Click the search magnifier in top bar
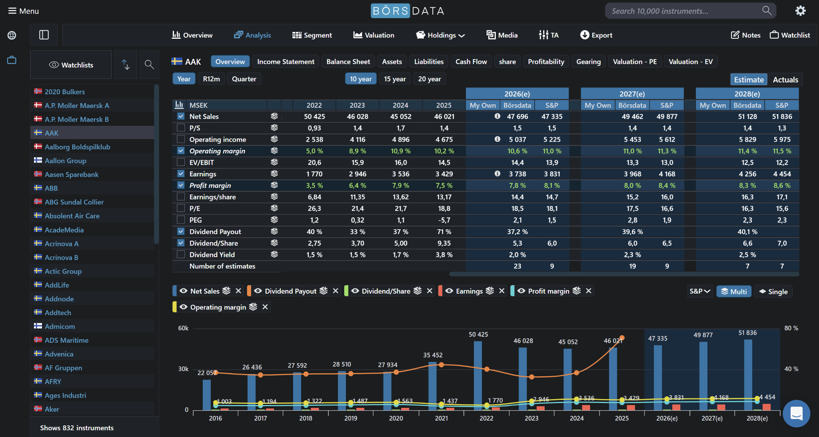 (x=767, y=10)
